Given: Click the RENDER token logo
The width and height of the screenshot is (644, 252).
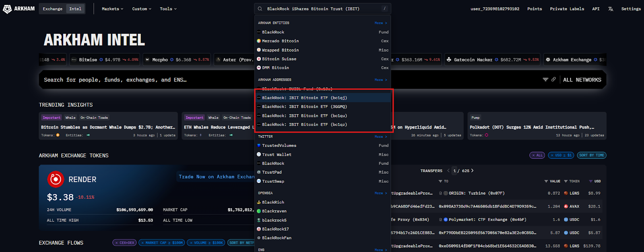Looking at the screenshot, I should (x=56, y=179).
